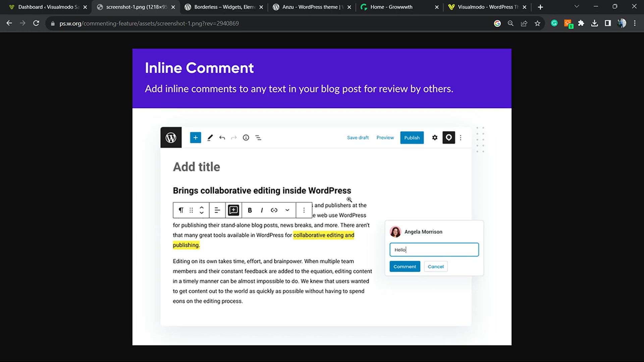Open the Chrome profile avatar

tap(622, 23)
